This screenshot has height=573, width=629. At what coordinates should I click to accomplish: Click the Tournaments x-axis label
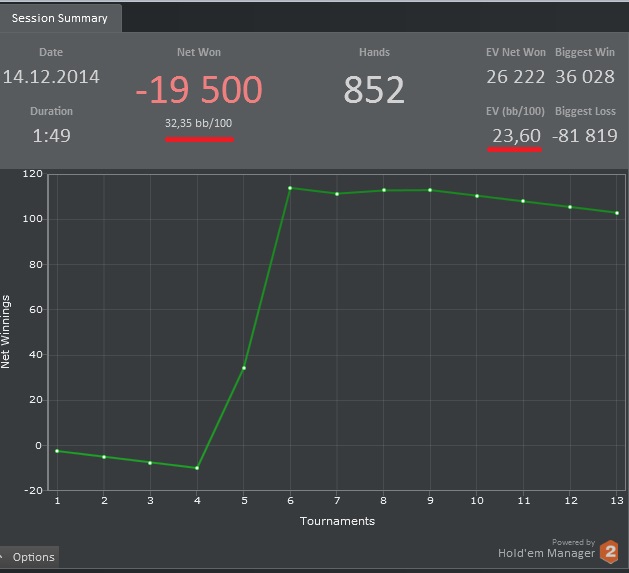point(337,521)
